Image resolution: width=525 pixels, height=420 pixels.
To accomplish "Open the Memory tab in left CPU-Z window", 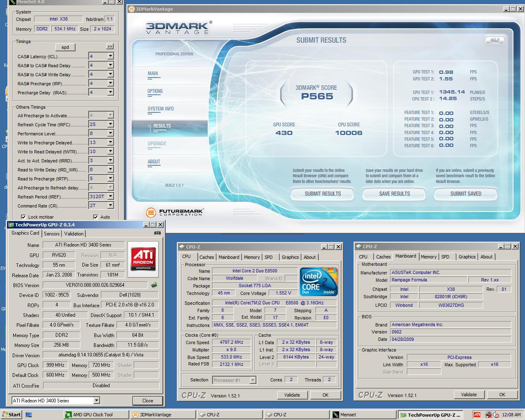I will coord(252,257).
